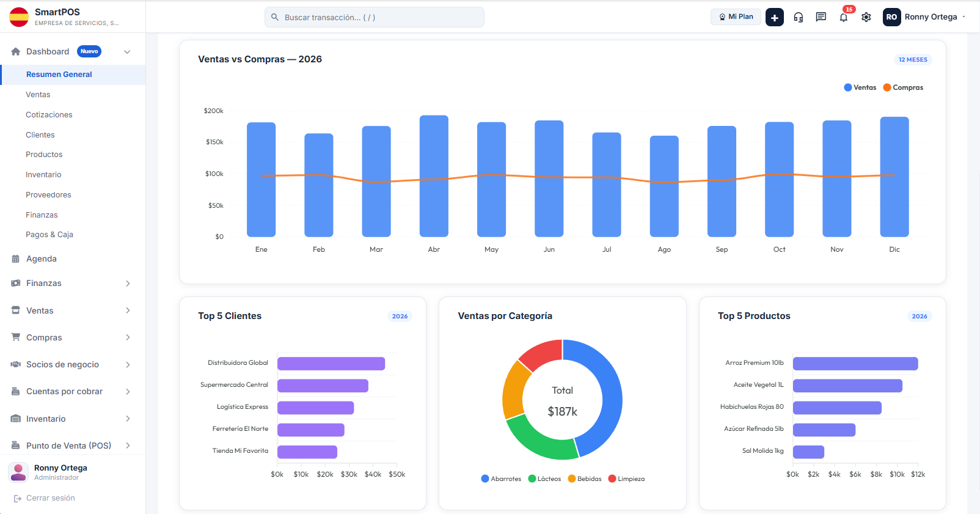
Task: Open the quick add plus button
Action: coord(774,17)
